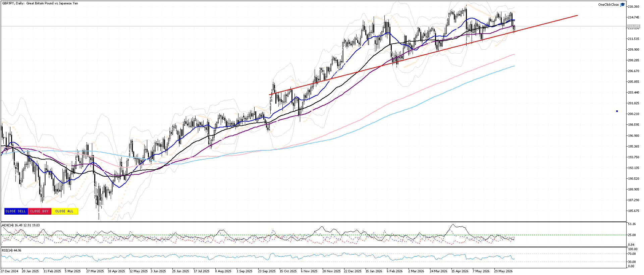Click the 28 Nov 2025 date label
The height and width of the screenshot is (275, 644).
pyautogui.click(x=331, y=271)
